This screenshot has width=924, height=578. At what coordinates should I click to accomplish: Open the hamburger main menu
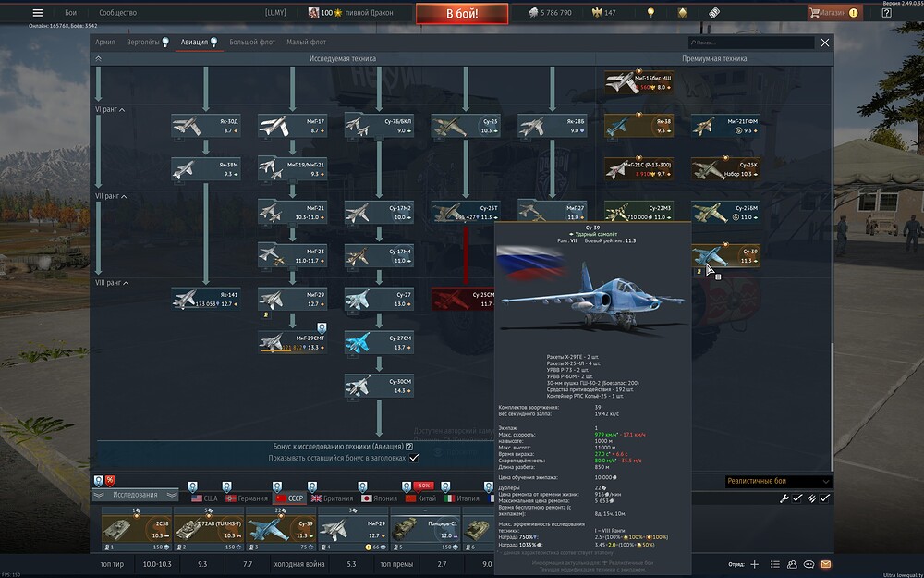[x=38, y=13]
